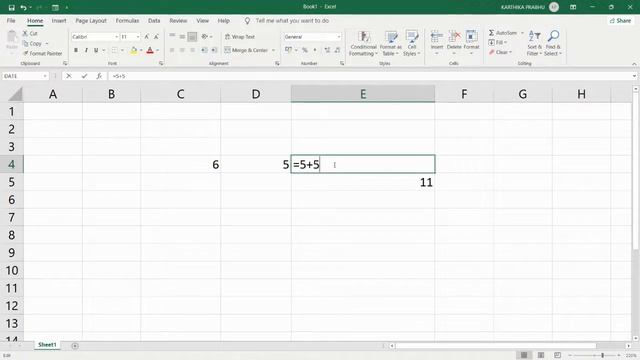Open Conditional Formatting
This screenshot has width=640, height=360.
pos(363,43)
